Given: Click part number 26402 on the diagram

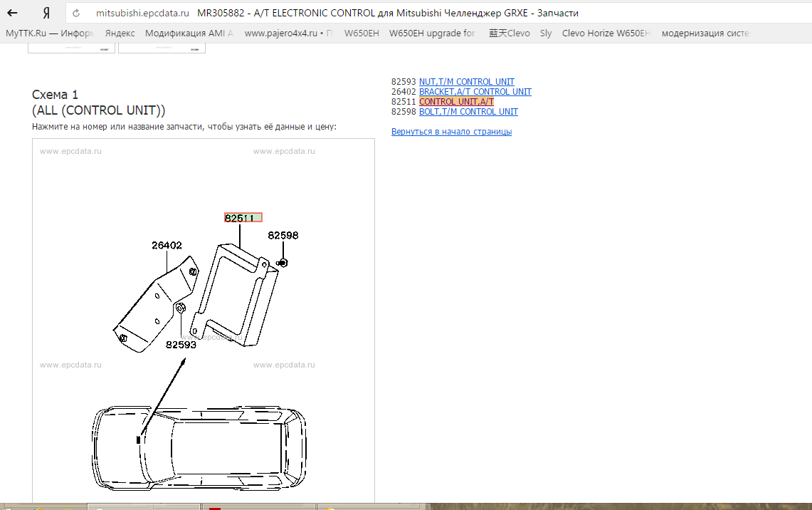Looking at the screenshot, I should click(167, 246).
